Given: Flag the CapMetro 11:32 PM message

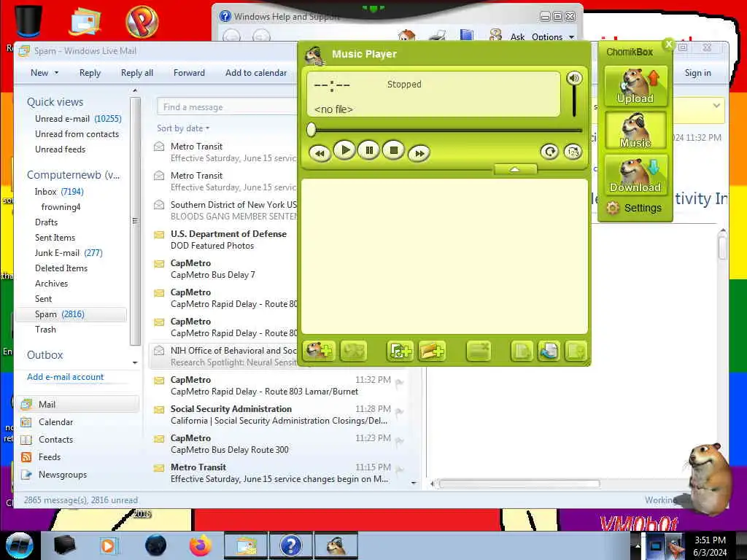Looking at the screenshot, I should [399, 381].
